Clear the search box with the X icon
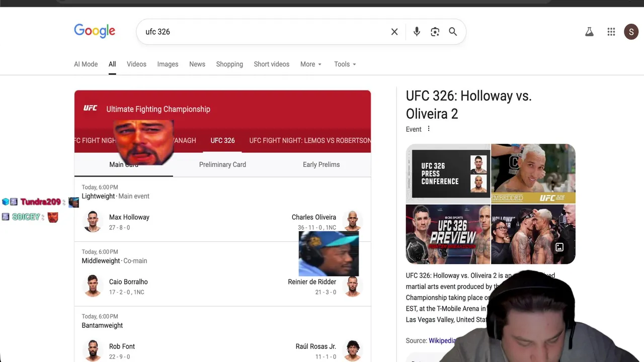Screen dimensions: 644x362 pos(394,32)
